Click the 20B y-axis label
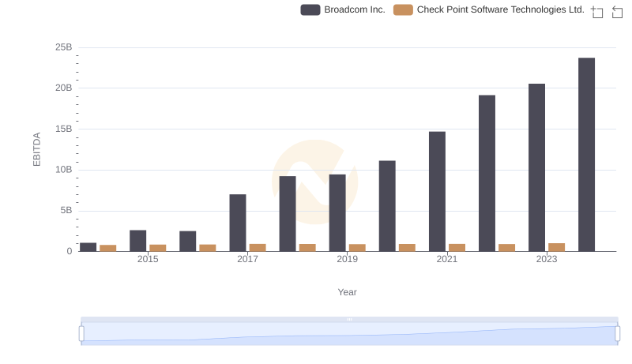Screen dimensions: 632x364 [x=64, y=88]
